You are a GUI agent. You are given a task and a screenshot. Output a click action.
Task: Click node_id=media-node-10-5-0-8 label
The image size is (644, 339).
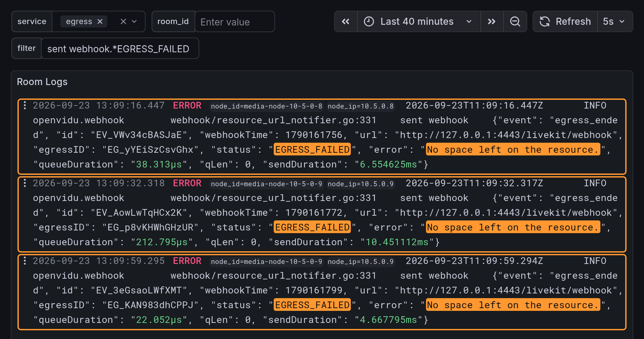click(267, 106)
